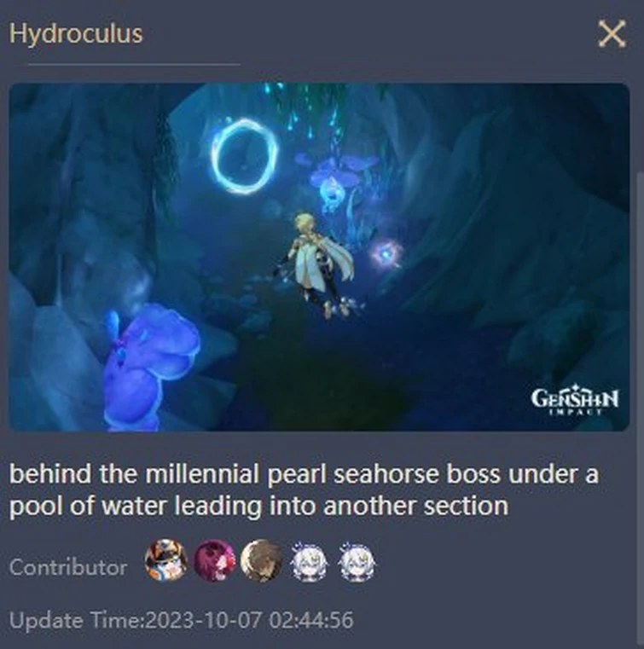644x649 pixels.
Task: Click the 'pool of water leading' description line
Action: [258, 506]
